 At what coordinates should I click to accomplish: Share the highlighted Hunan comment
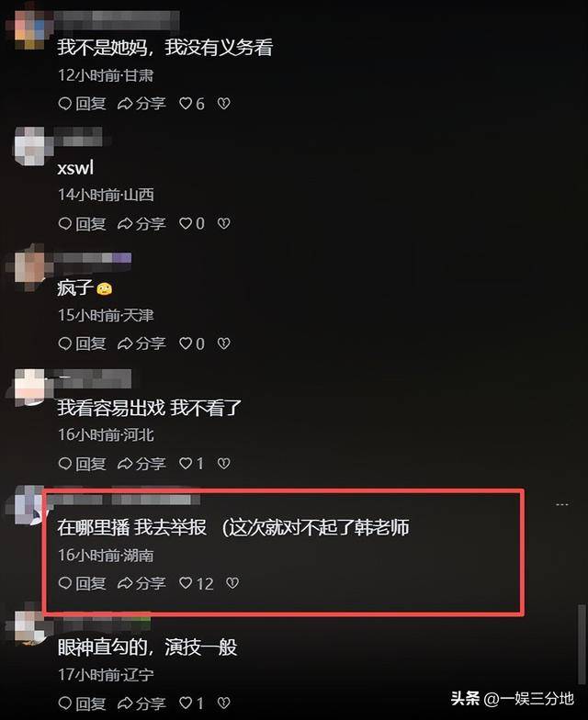[141, 583]
